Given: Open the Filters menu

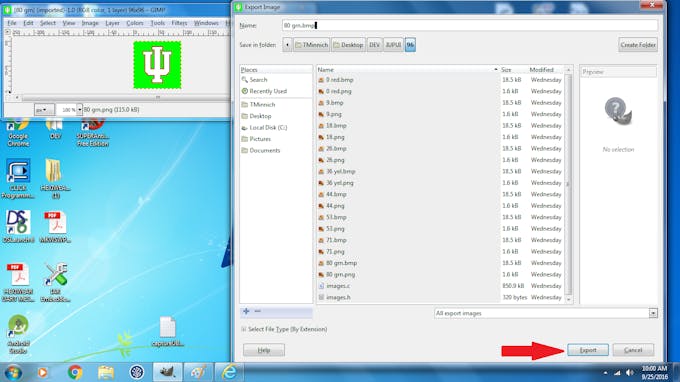Looking at the screenshot, I should (179, 23).
